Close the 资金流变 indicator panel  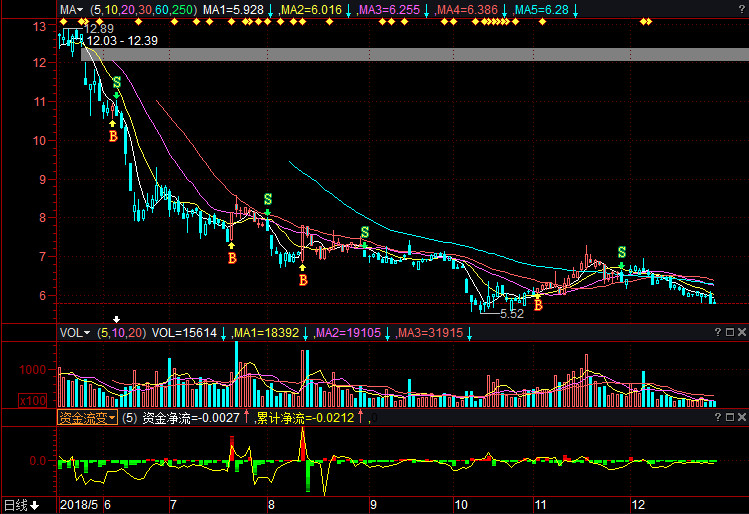click(740, 417)
